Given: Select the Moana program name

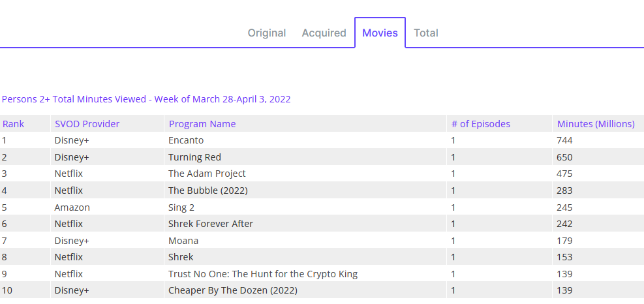Looking at the screenshot, I should 183,241.
